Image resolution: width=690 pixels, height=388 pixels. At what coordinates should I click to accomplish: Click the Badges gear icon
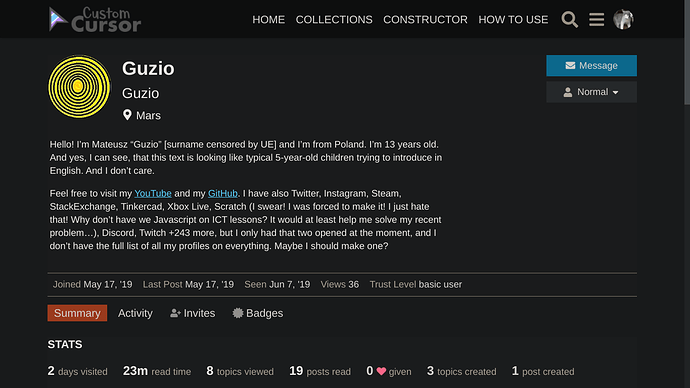point(238,313)
